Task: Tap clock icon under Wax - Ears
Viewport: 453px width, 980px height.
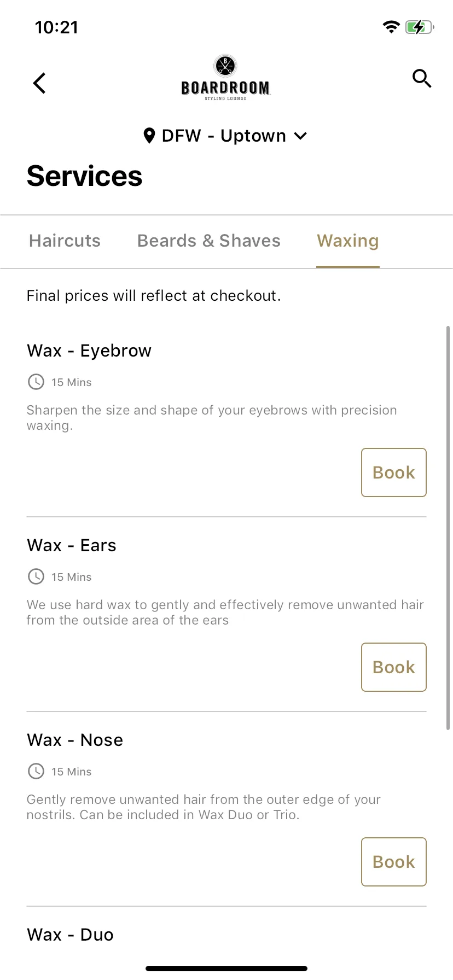Action: [x=36, y=576]
